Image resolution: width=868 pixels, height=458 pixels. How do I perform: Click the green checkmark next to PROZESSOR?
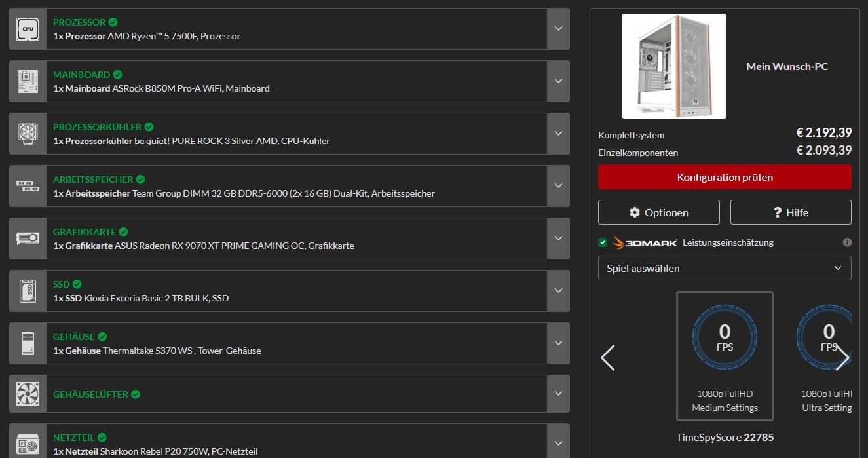113,22
